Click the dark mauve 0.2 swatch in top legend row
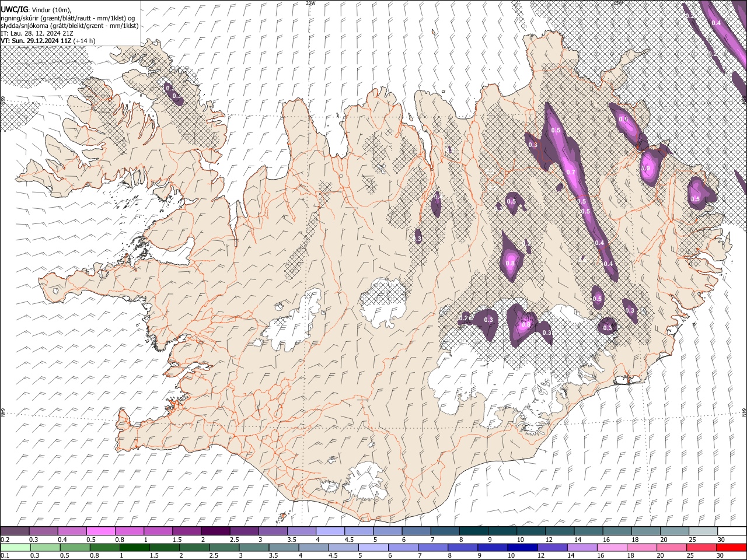The image size is (747, 560). [x=15, y=531]
